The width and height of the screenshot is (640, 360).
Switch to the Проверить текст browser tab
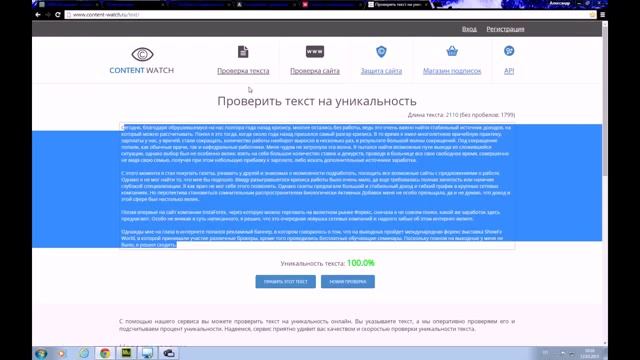(397, 4)
